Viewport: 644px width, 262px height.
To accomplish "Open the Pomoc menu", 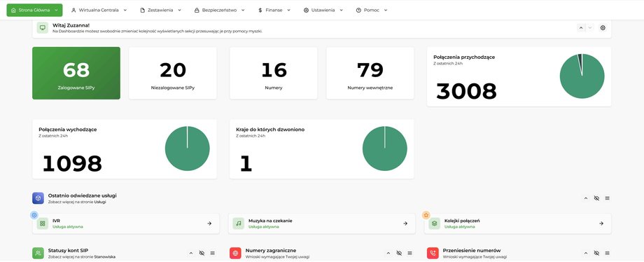I will (371, 11).
